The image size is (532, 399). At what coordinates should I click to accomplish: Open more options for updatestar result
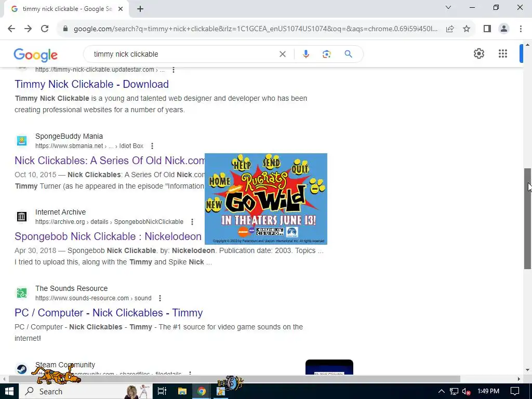point(174,70)
